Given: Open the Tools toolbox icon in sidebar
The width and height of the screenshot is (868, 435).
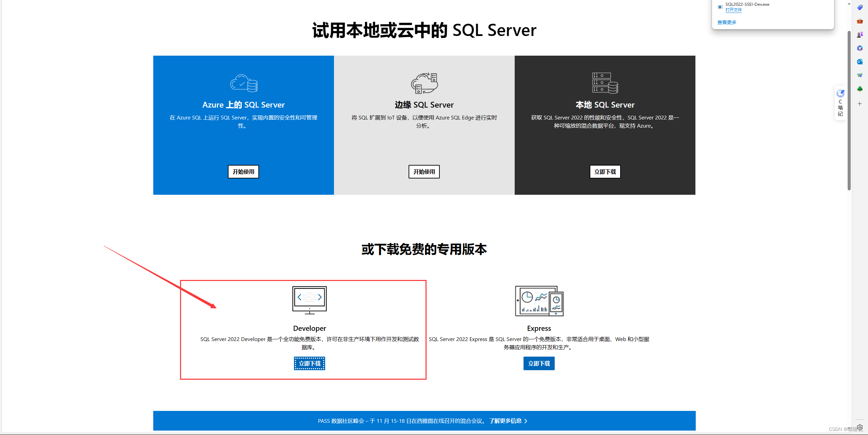Looking at the screenshot, I should (860, 21).
